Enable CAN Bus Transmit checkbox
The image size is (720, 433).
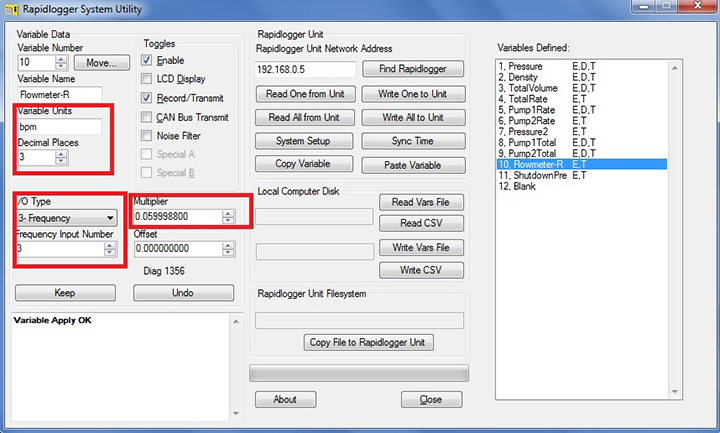(x=146, y=117)
